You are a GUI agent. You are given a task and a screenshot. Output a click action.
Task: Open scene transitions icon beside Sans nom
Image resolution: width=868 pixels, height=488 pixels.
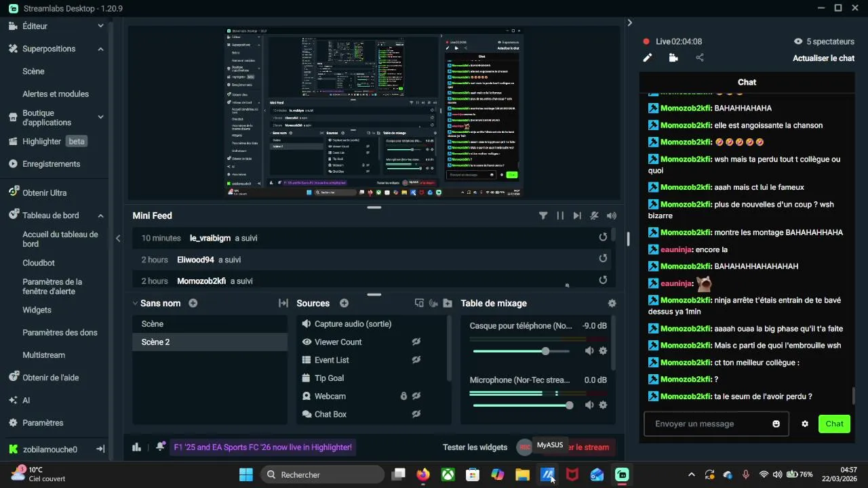(x=283, y=303)
